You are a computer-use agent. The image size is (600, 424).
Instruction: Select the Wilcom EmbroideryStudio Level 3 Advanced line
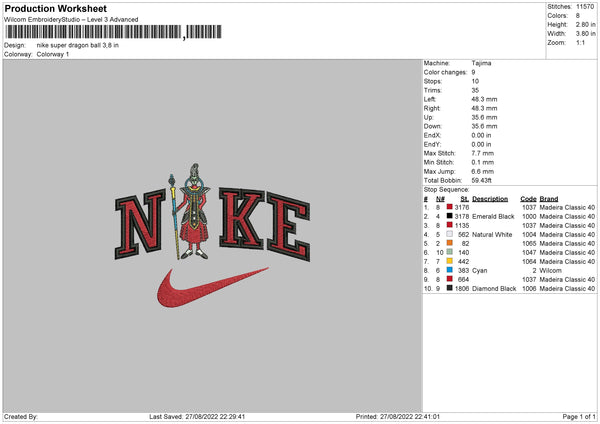[x=71, y=20]
